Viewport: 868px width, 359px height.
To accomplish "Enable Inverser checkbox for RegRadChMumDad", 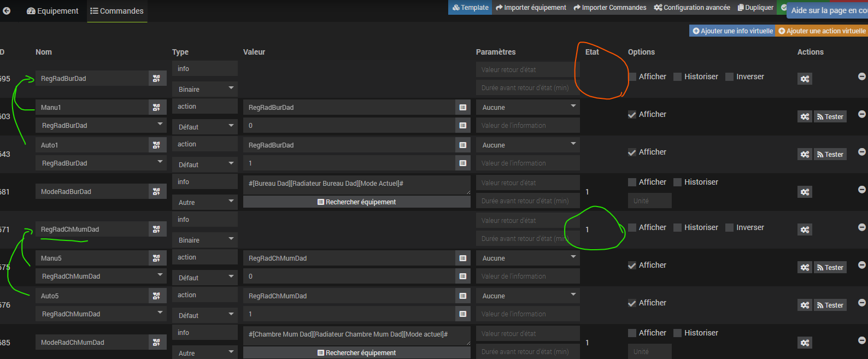I will tap(729, 228).
